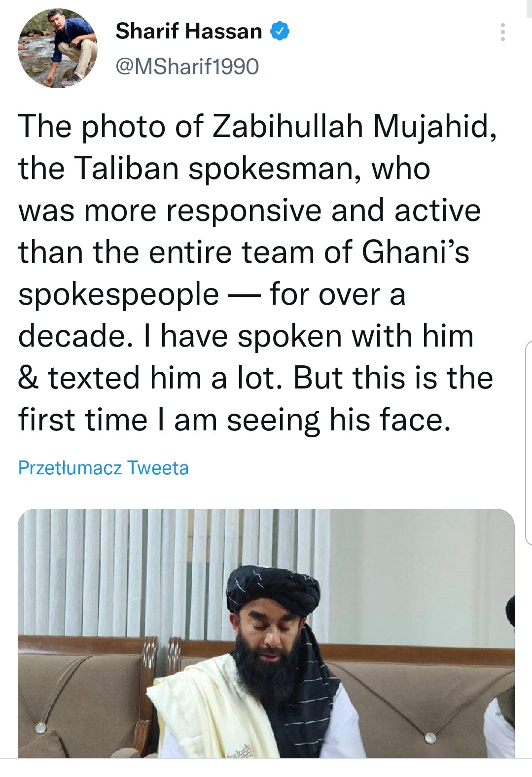Click the scroll handle on the right edge
Viewport: 532px width, 777px height.
(529, 442)
